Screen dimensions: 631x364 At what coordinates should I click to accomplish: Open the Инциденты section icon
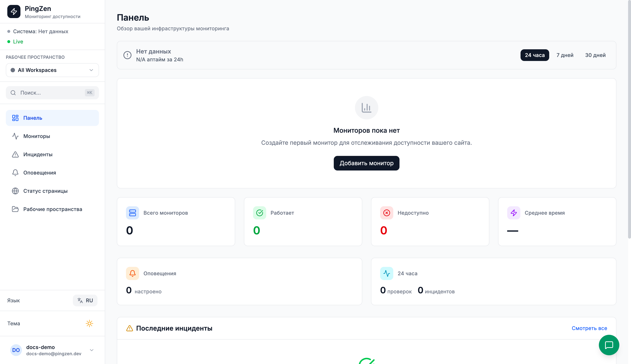(x=16, y=154)
